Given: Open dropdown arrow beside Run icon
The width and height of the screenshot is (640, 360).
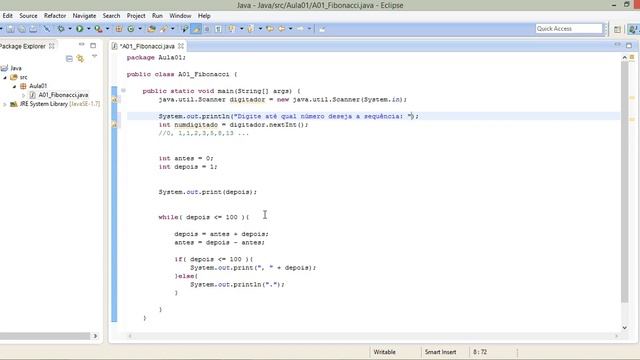Looking at the screenshot, I should click(x=89, y=29).
